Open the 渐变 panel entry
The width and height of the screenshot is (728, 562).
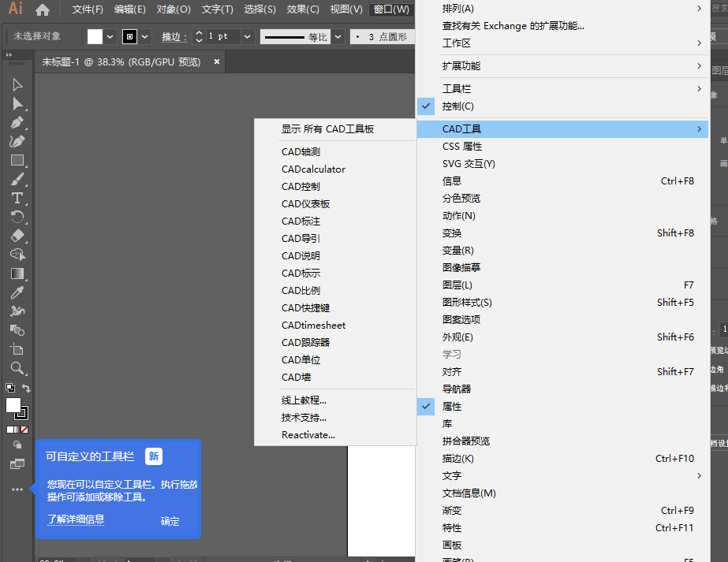click(562, 511)
